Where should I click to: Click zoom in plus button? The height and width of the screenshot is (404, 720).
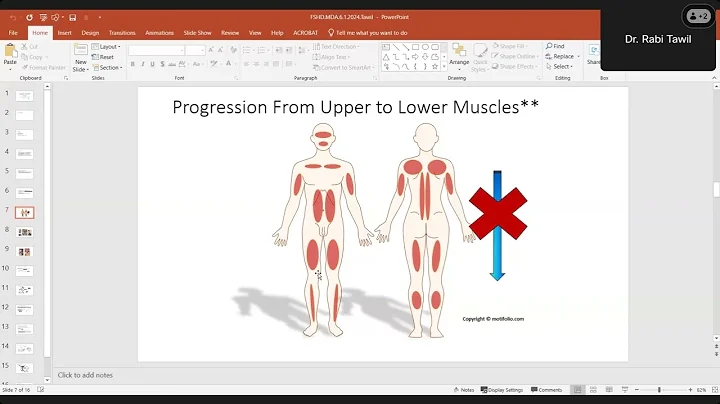coord(690,390)
